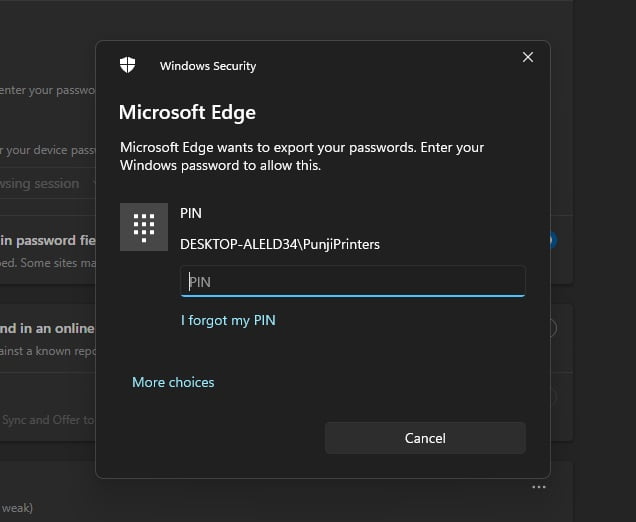Click the Windows Security shield icon
Viewport: 636px width, 522px height.
127,65
